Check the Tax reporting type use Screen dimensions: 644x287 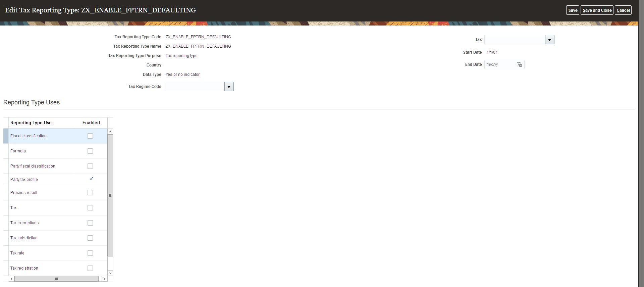pos(90,208)
